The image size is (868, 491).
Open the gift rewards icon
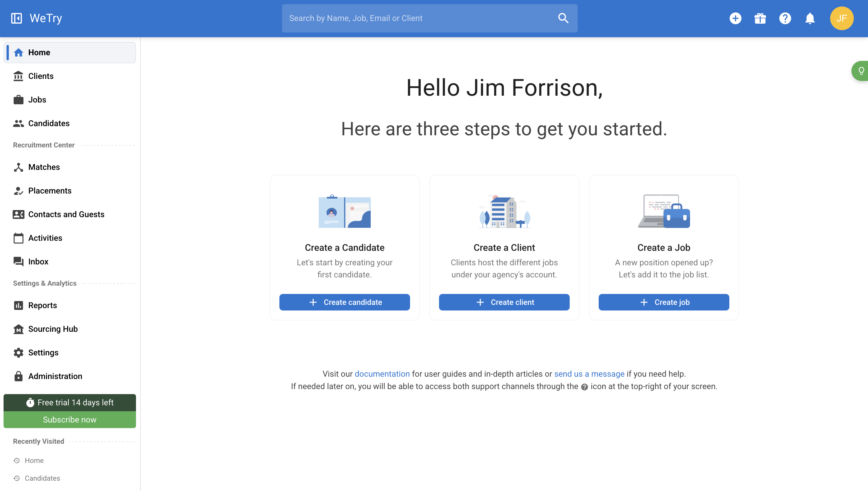[760, 18]
